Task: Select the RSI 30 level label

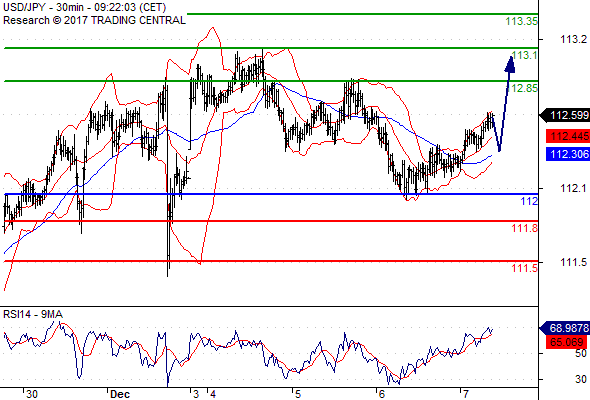Action: [x=581, y=379]
